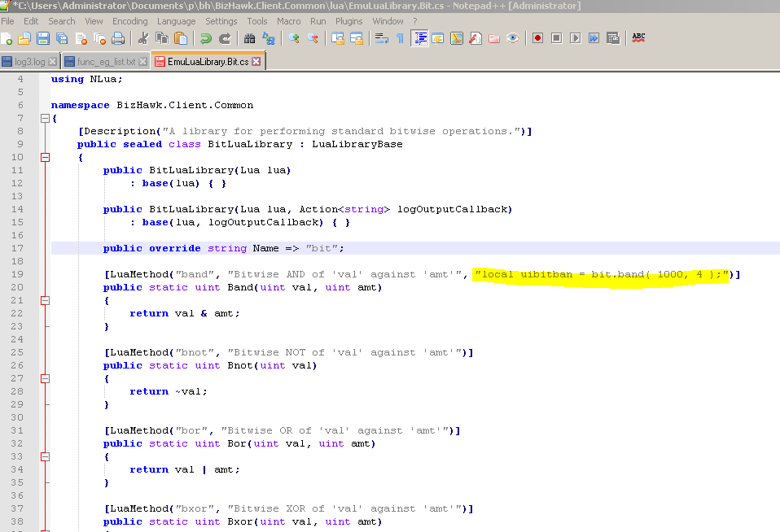Stop the macro recording
The image size is (780, 532).
click(556, 37)
